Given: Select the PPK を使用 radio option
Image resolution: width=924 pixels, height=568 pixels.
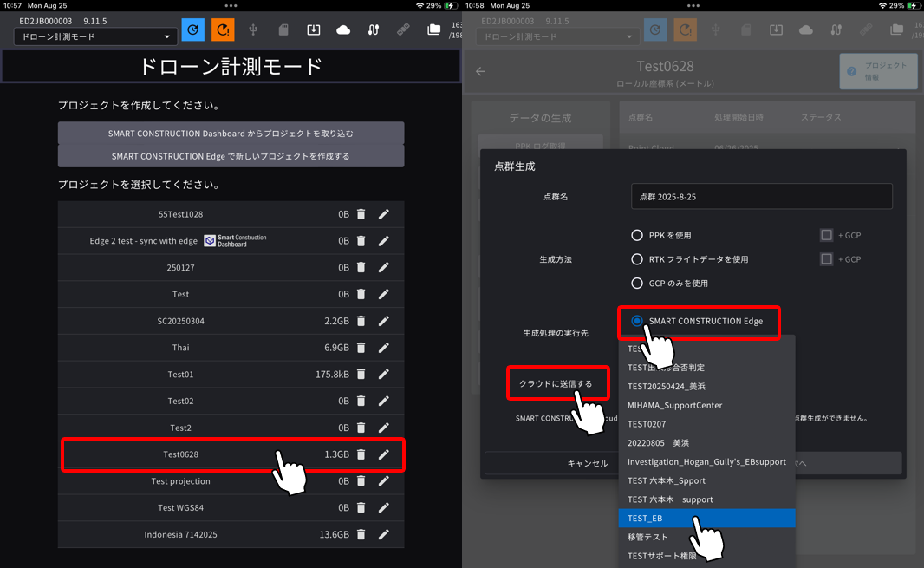Looking at the screenshot, I should [636, 235].
